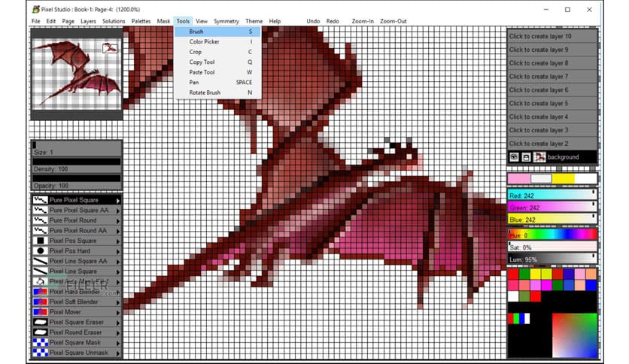Select the Pixel Square Mask icon

tap(40, 342)
